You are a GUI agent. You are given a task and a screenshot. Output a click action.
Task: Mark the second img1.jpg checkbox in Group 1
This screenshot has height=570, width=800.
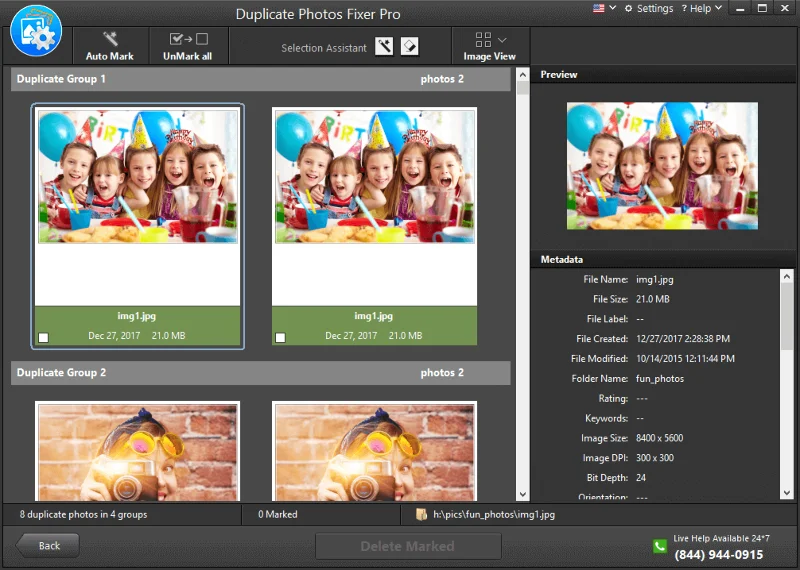tap(281, 338)
